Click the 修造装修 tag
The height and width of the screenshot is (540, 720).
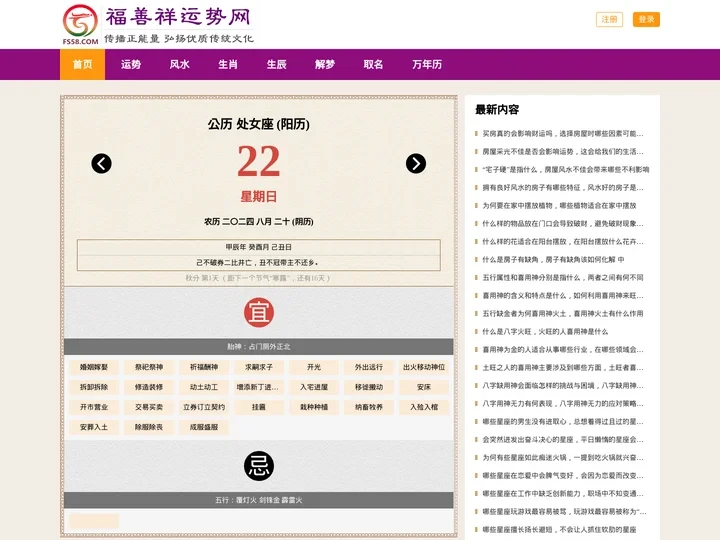click(x=149, y=387)
